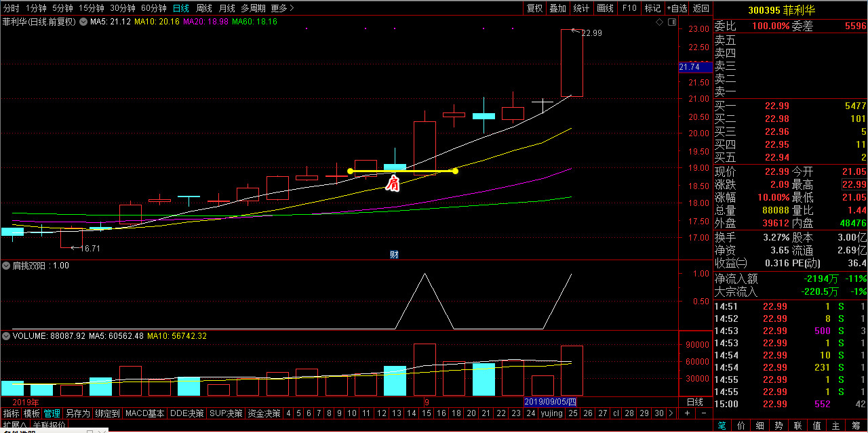Switch to MACD基本 indicator template
868x433 pixels.
(145, 413)
